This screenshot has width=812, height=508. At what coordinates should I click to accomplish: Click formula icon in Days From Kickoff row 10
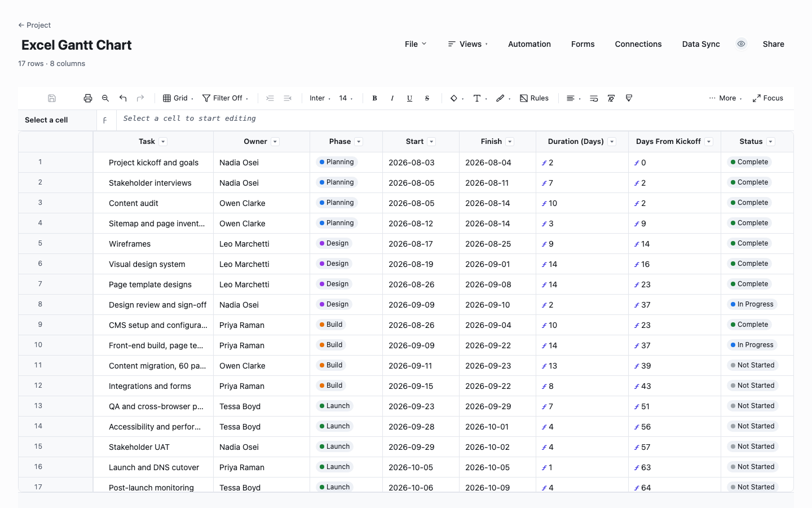[637, 346]
